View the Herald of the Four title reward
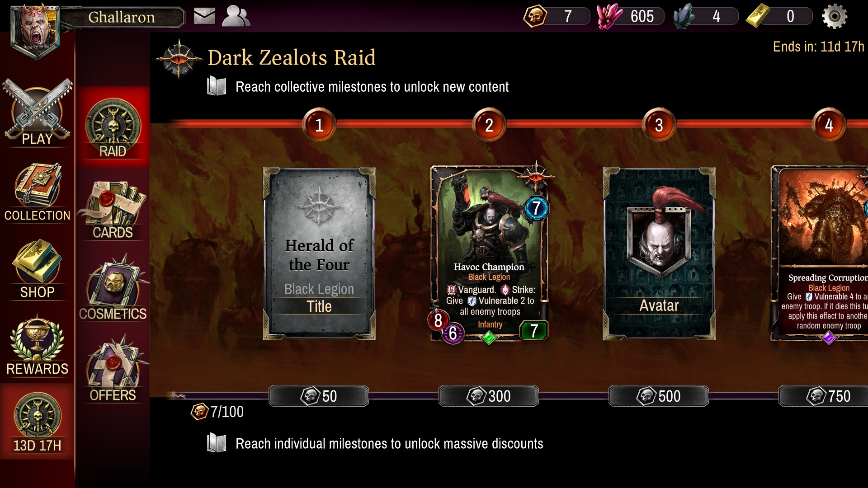The width and height of the screenshot is (868, 488). [x=319, y=253]
